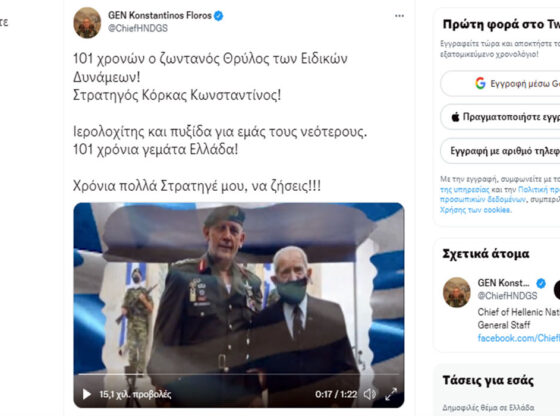Open the tweet's three-dot more options menu
560x416 pixels.
coord(399,16)
